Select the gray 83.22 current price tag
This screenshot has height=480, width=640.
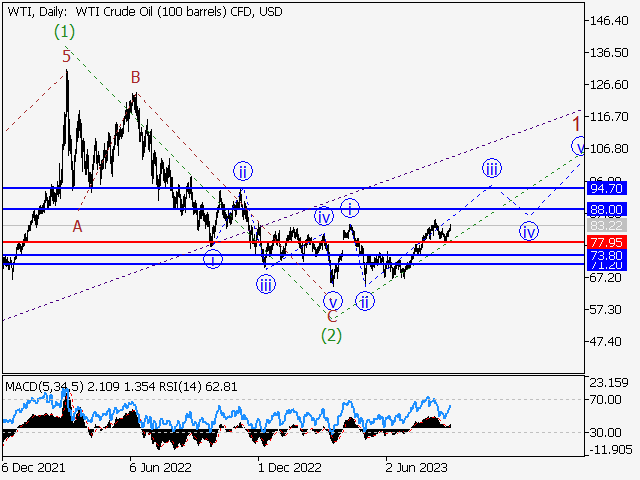[x=607, y=225]
